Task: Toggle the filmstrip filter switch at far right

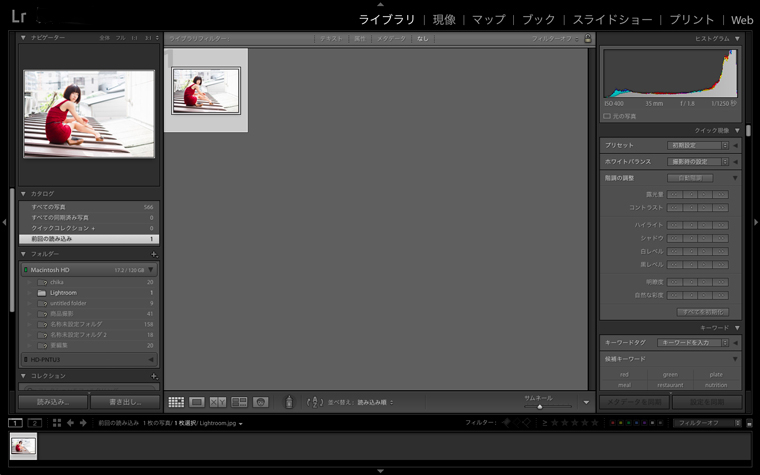Action: 749,423
